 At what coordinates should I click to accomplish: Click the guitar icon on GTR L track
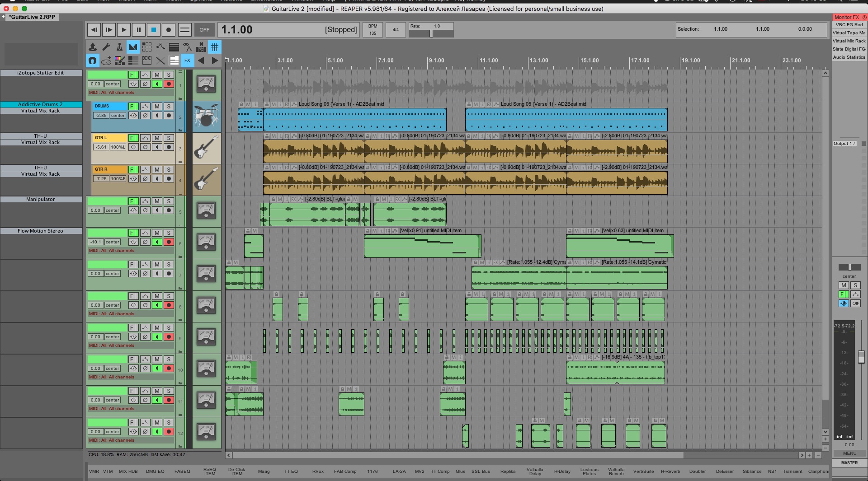tap(206, 148)
